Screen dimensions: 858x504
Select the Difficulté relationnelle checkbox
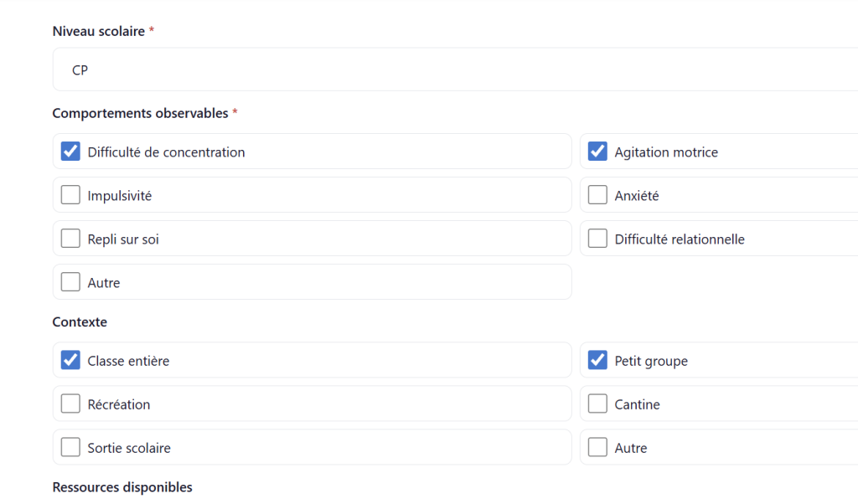(597, 239)
